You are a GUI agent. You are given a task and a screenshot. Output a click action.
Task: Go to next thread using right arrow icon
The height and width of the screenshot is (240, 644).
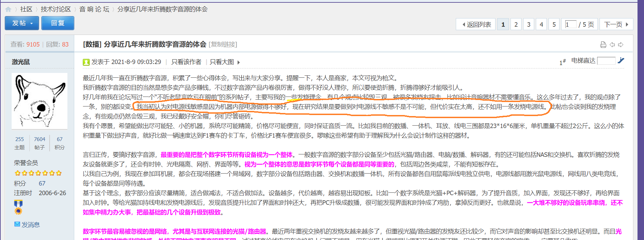pos(621,45)
